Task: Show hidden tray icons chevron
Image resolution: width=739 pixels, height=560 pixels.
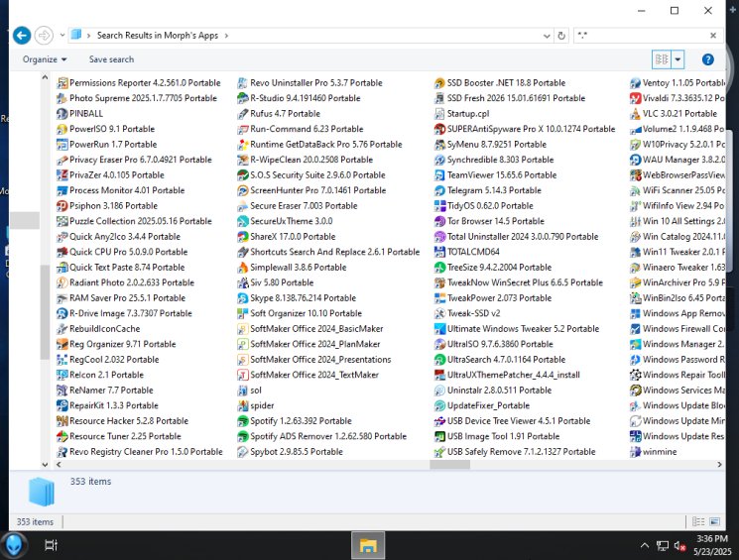Action: (644, 545)
